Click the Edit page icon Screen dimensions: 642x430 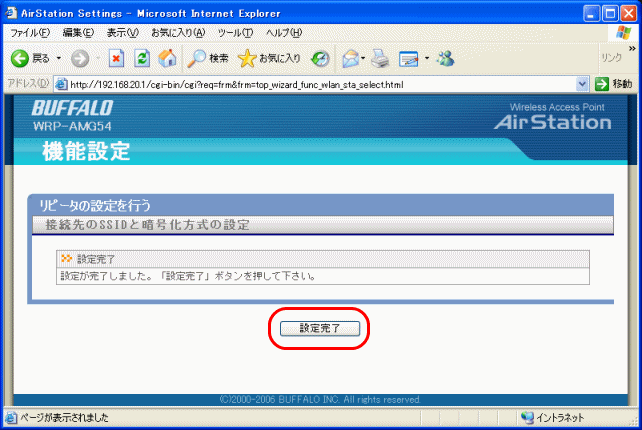409,59
